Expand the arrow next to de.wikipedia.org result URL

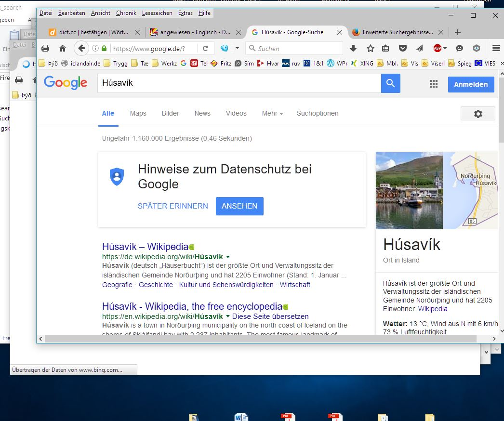click(x=228, y=257)
